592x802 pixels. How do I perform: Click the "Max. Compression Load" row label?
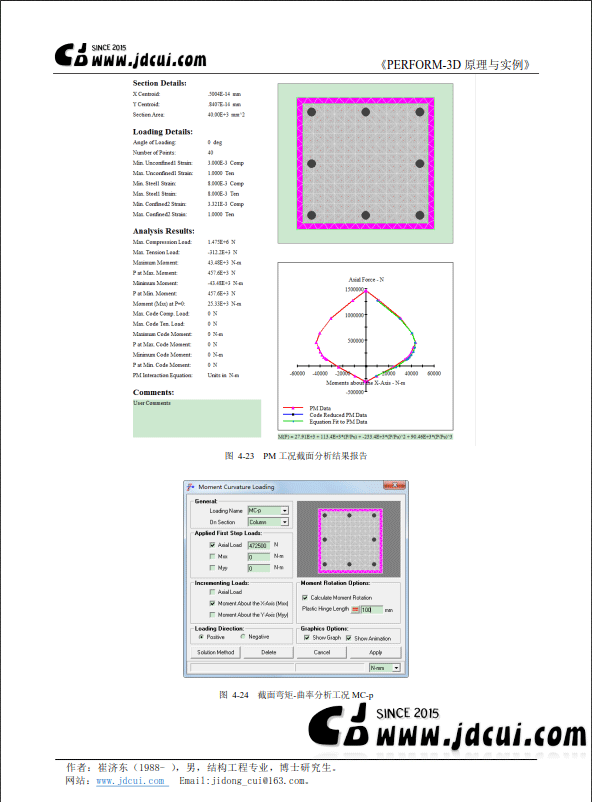(x=162, y=242)
